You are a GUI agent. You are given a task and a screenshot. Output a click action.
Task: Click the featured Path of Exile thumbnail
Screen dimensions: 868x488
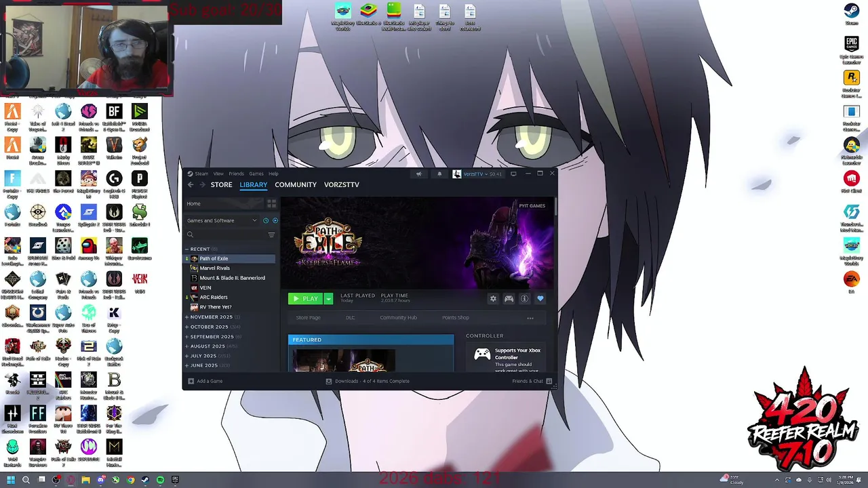coord(343,360)
